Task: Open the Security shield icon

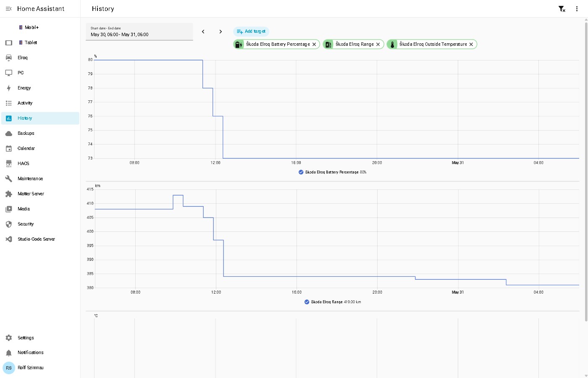Action: 9,224
